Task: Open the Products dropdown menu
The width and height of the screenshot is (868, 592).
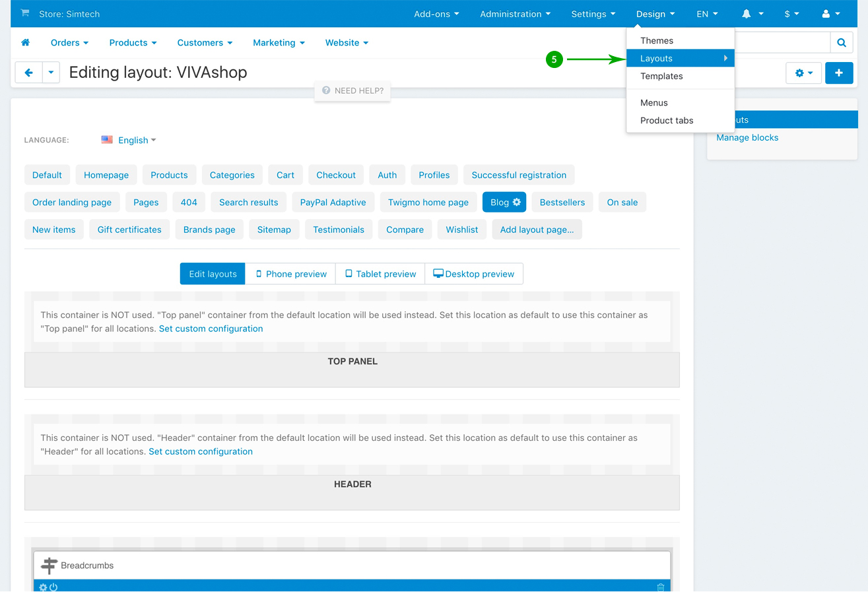Action: (x=133, y=43)
